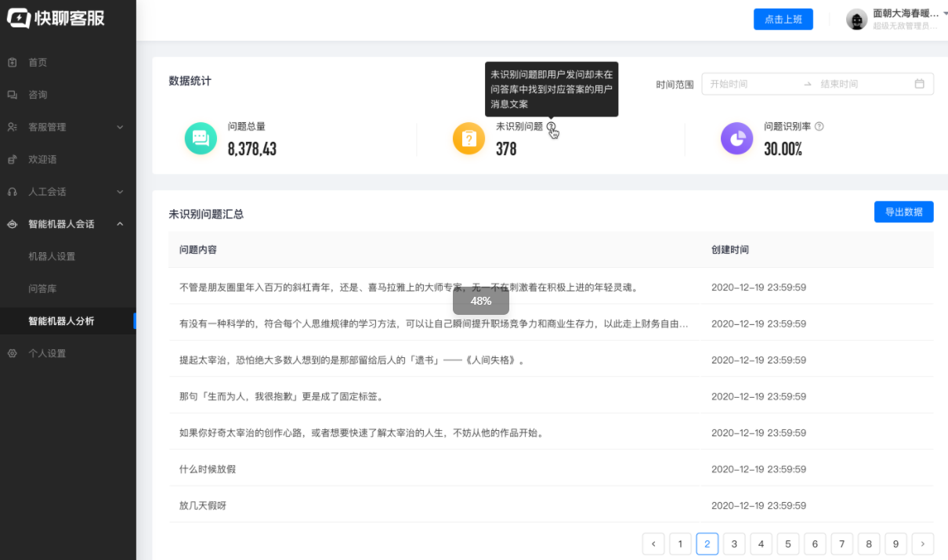Click the yellow 未识别问题 question icon
Image resolution: width=948 pixels, height=560 pixels.
tap(468, 138)
